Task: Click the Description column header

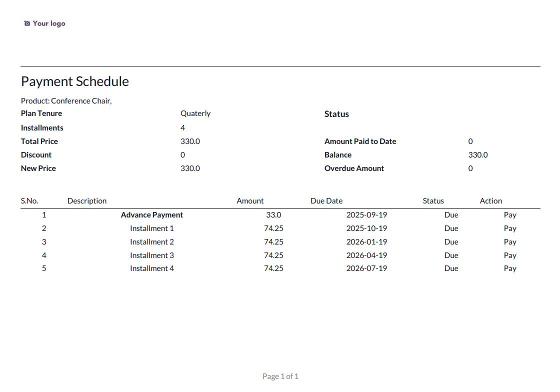Action: point(87,201)
